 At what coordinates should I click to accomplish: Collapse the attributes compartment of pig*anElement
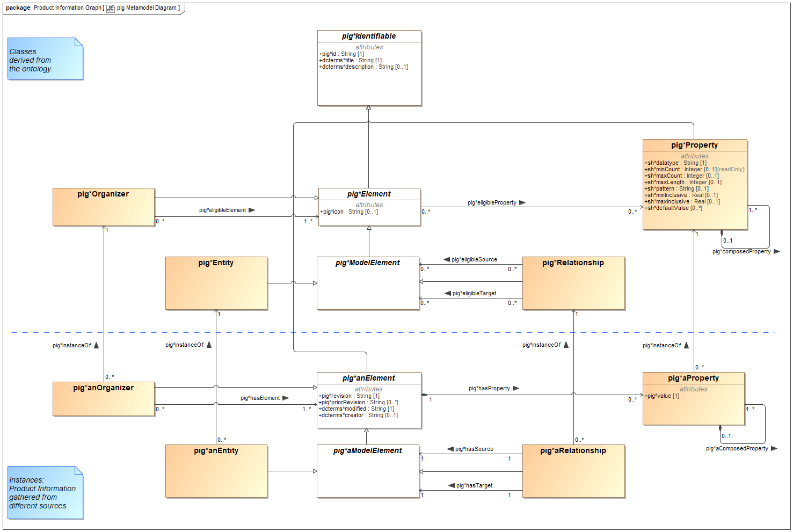point(368,389)
